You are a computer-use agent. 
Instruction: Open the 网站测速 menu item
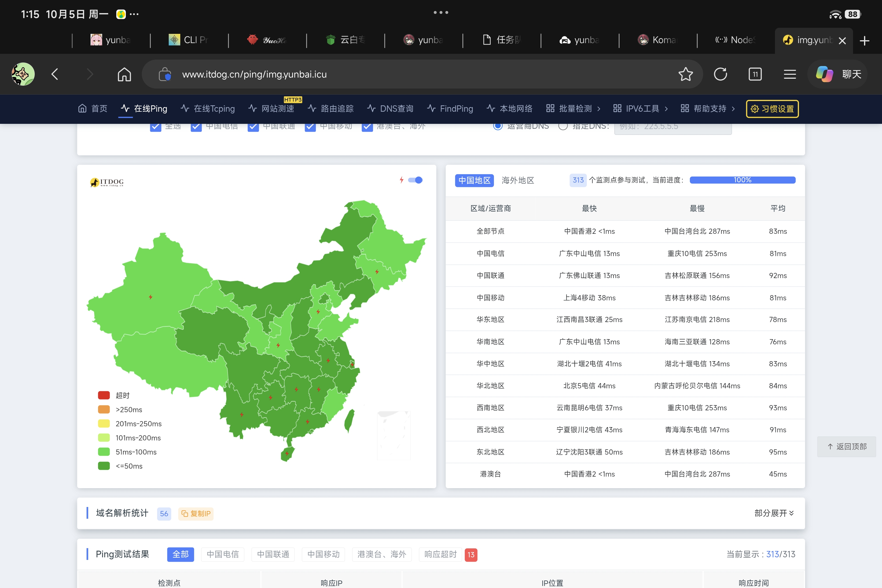click(271, 109)
